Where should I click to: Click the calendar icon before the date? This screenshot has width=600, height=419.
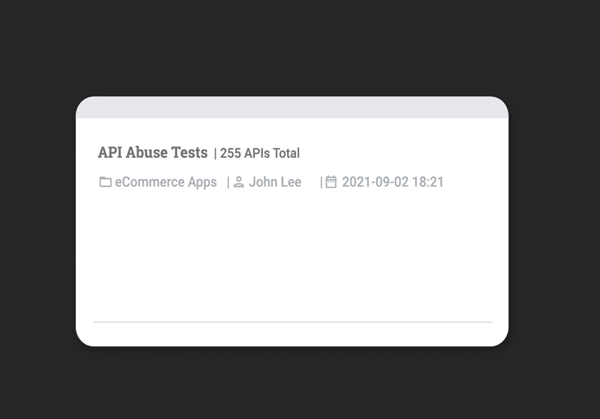point(331,182)
